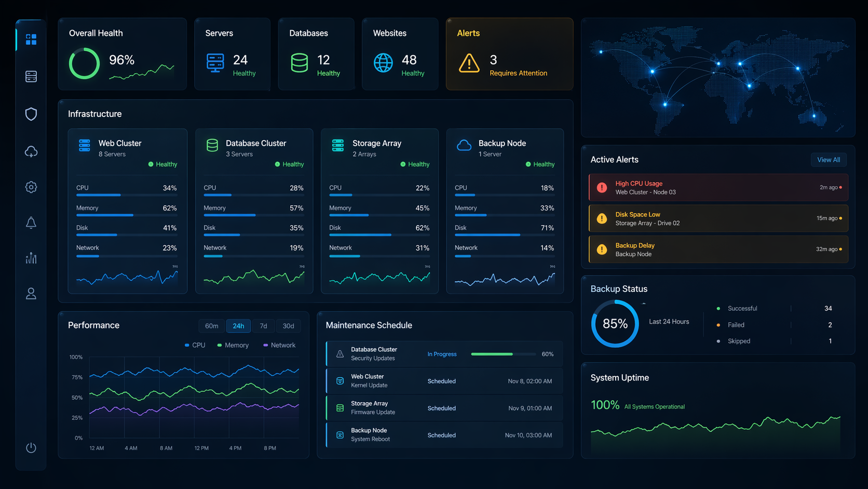Switch Performance range to 60m
Screen dimensions: 868x489
tap(212, 326)
